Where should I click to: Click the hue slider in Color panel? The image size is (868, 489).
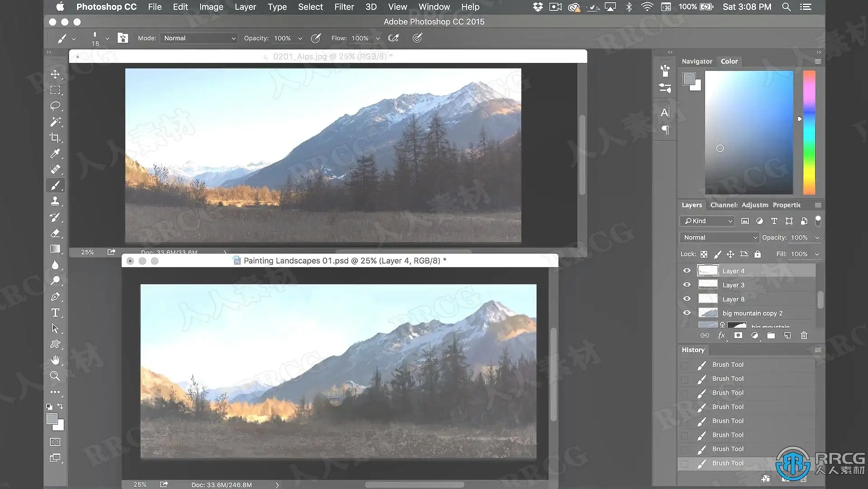[x=809, y=132]
